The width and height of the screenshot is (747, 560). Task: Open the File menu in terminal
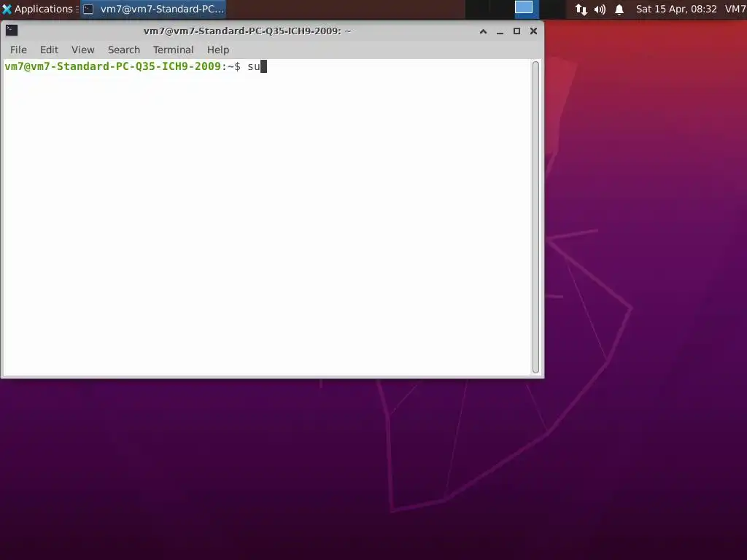pyautogui.click(x=18, y=50)
